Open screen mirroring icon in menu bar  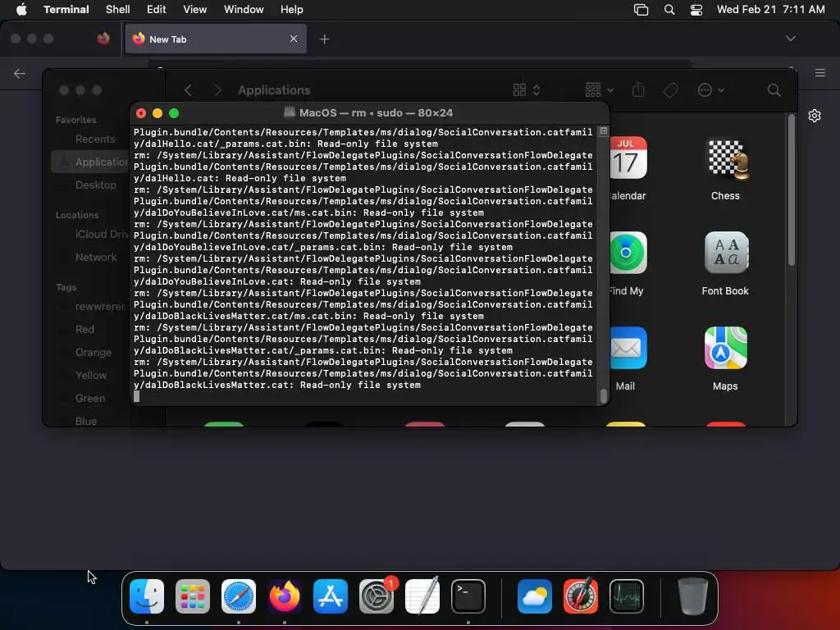[x=641, y=10]
